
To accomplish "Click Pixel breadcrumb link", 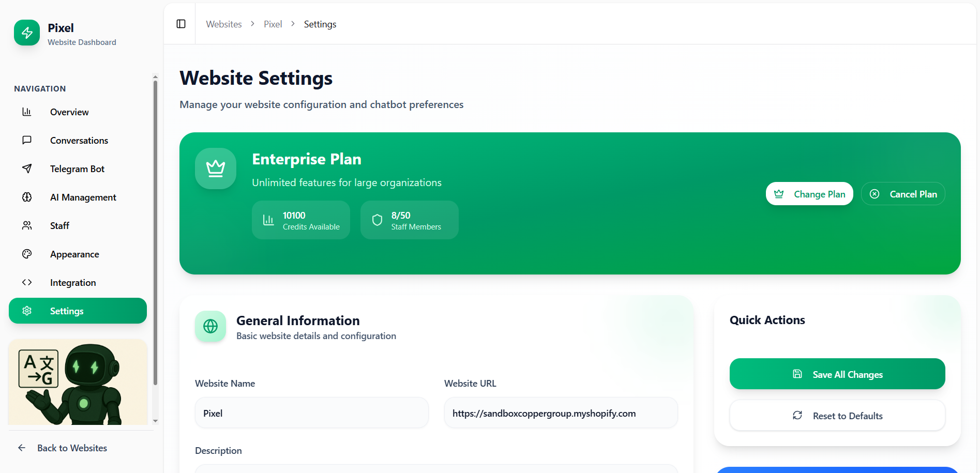I will pos(273,24).
